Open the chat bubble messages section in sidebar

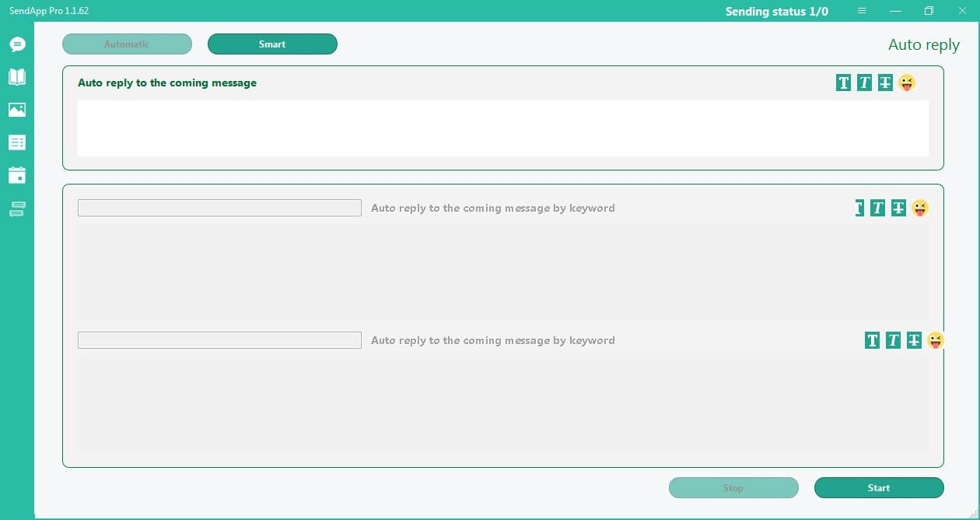pos(17,44)
